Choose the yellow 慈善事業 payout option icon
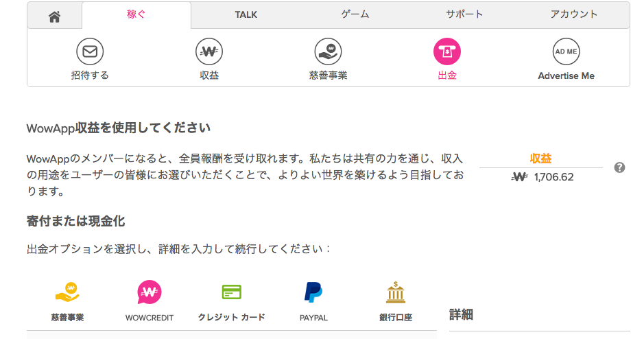 point(67,292)
